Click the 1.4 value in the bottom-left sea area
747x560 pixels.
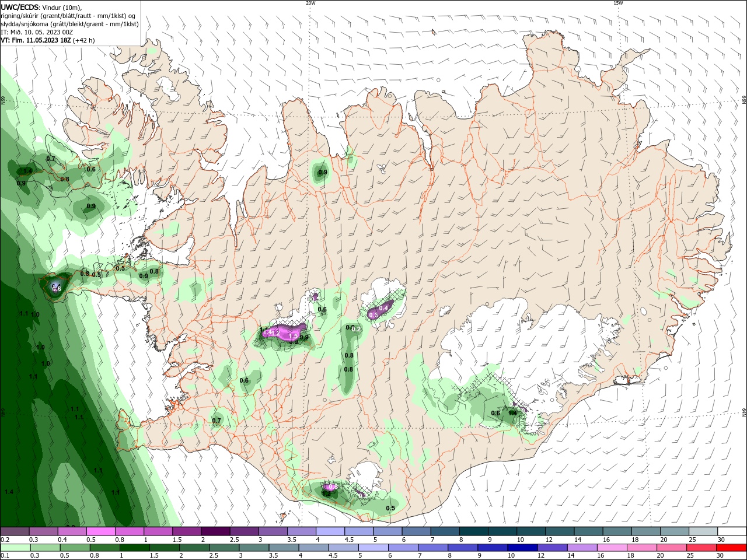point(8,492)
